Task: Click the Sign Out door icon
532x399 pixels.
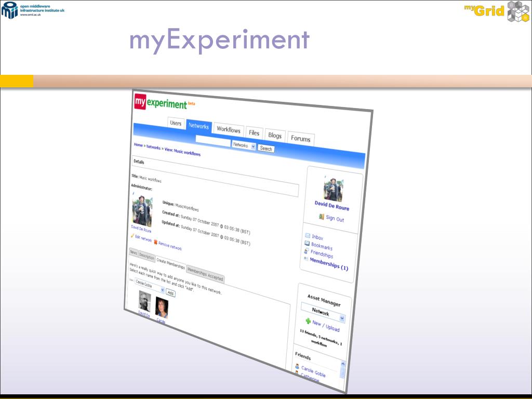Action: [322, 217]
